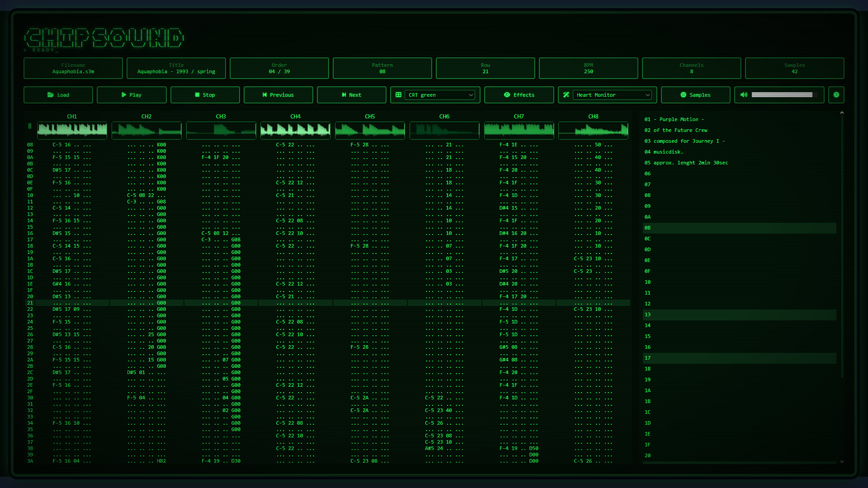Click CH1 note 'C-5 16' at row 08
The height and width of the screenshot is (488, 868).
pos(61,145)
